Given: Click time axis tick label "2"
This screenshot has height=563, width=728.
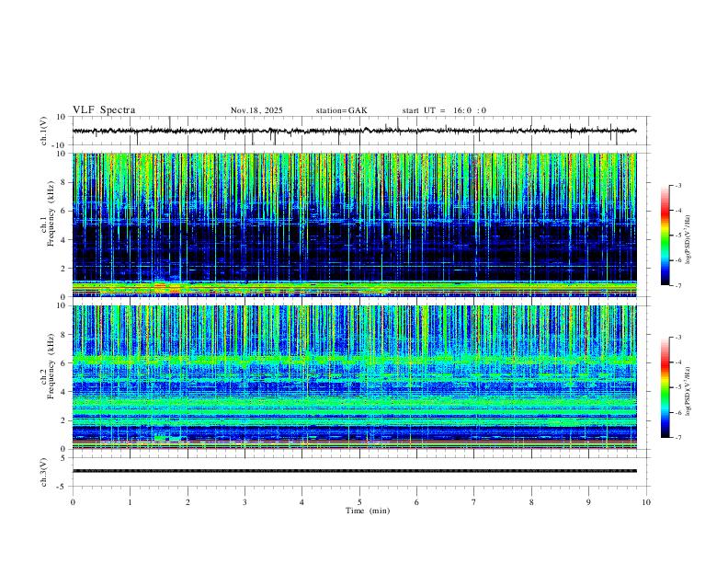Looking at the screenshot, I should pos(188,502).
